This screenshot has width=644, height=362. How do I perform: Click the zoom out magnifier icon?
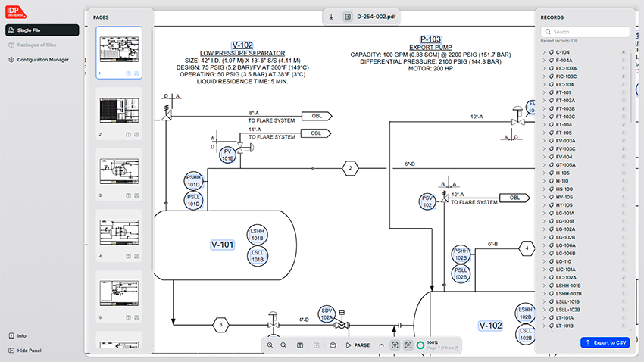point(283,345)
